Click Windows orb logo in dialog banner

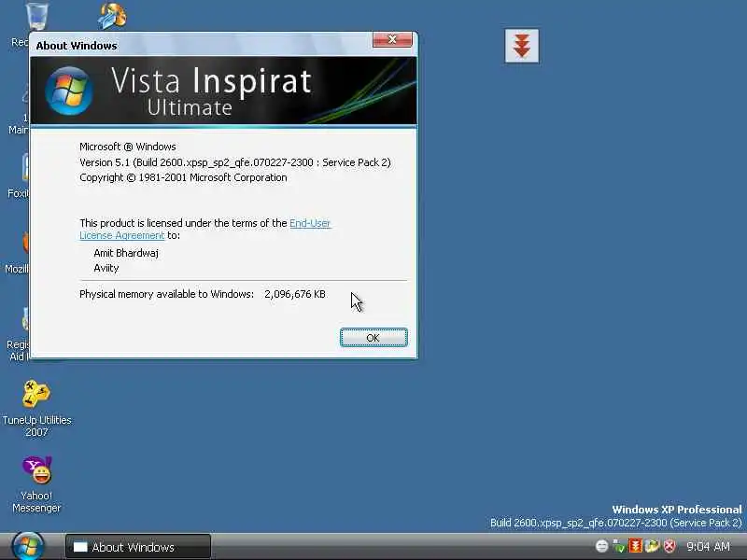[69, 91]
